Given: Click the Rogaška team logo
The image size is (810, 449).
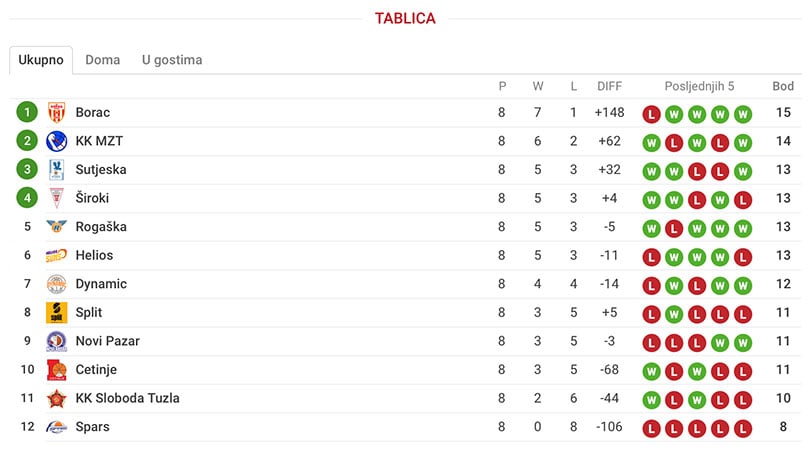Looking at the screenshot, I should pyautogui.click(x=56, y=226).
